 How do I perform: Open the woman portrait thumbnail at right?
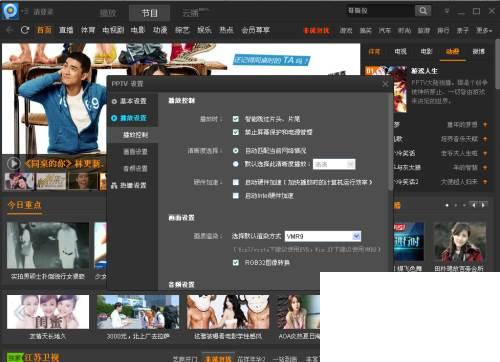click(460, 242)
